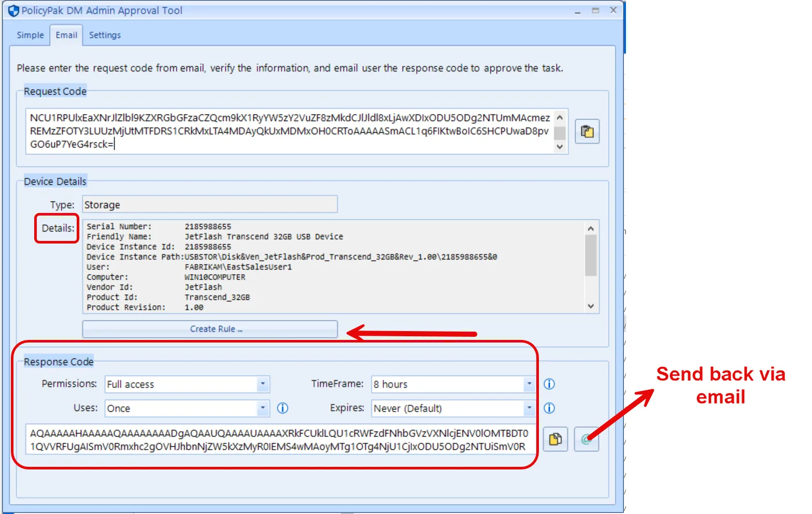Select the Vendor Id value JetFlash
812x514 pixels.
203,287
